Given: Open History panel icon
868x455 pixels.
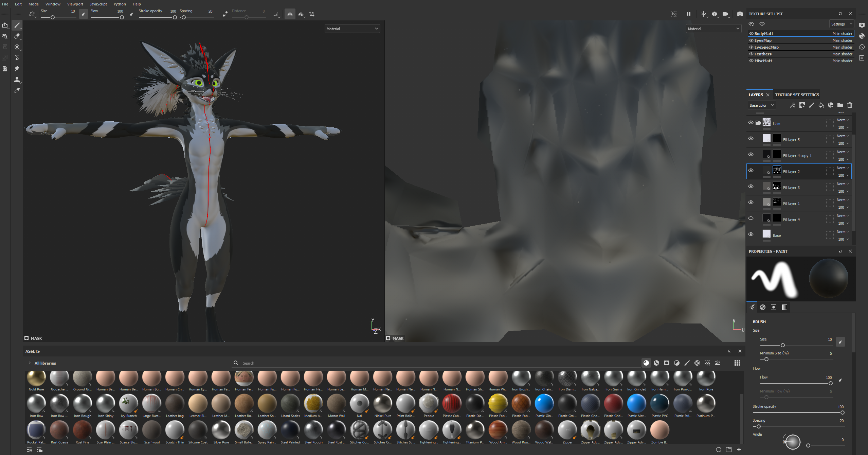Looking at the screenshot, I should [x=862, y=47].
